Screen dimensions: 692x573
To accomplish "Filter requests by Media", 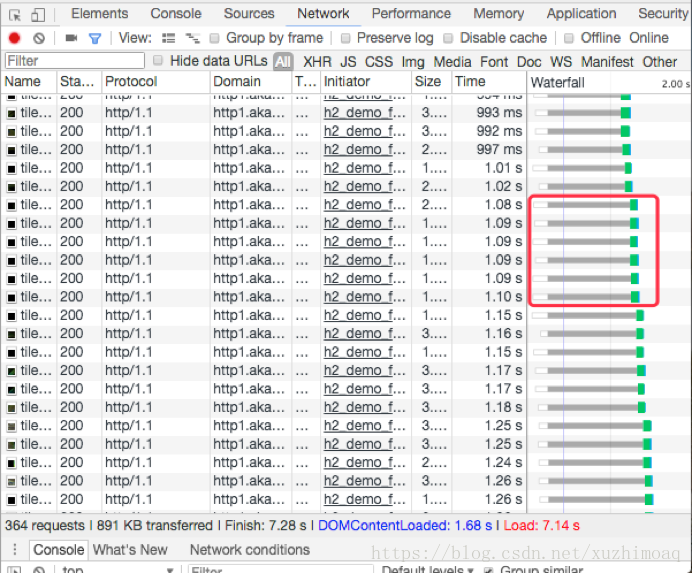I will [x=452, y=62].
